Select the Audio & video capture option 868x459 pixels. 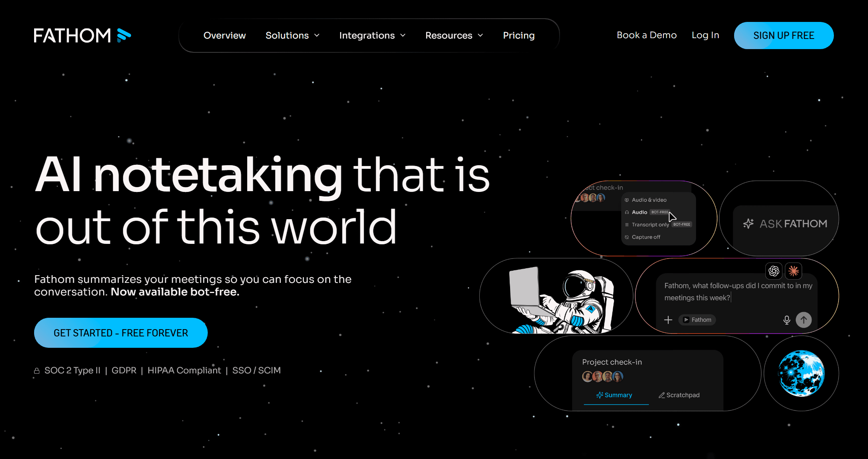coord(649,200)
